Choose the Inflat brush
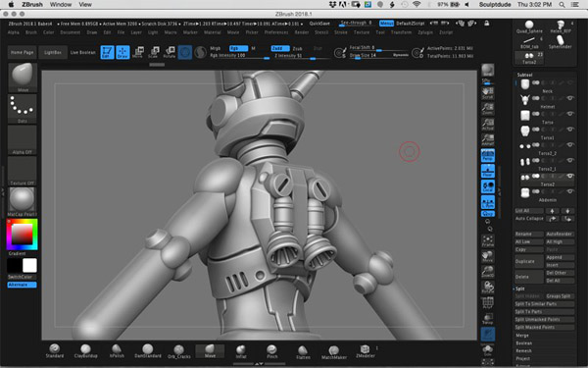This screenshot has height=368, width=588. (x=241, y=351)
